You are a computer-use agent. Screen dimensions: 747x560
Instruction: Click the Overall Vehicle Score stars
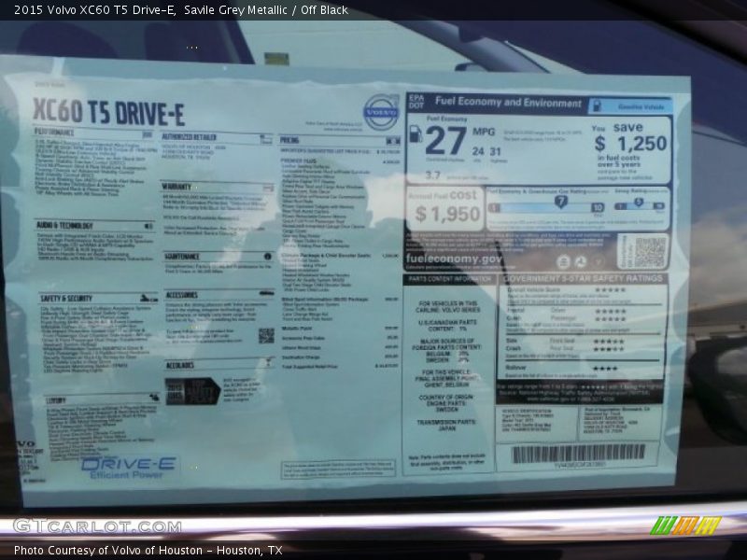point(611,289)
